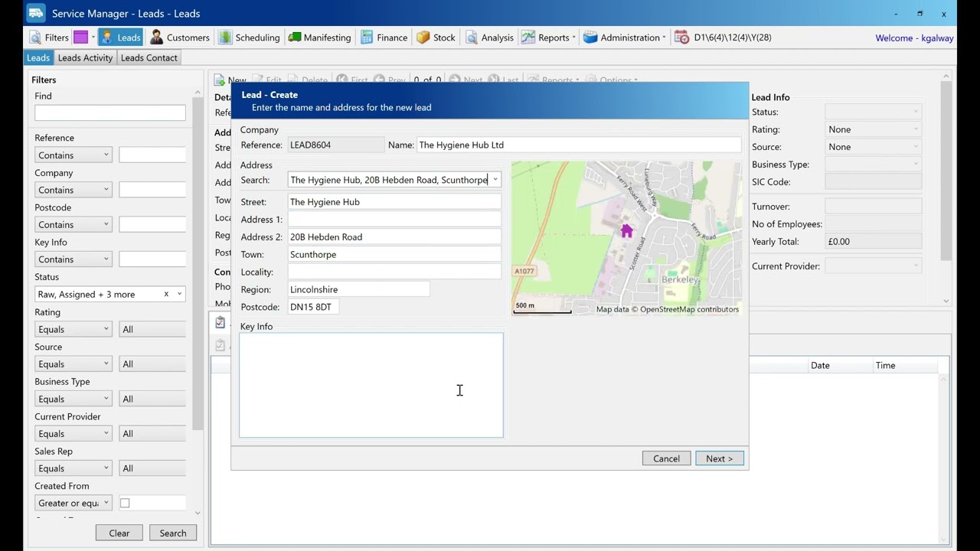Image resolution: width=980 pixels, height=551 pixels.
Task: Open the Reports menu in the top toolbar
Action: coord(548,37)
